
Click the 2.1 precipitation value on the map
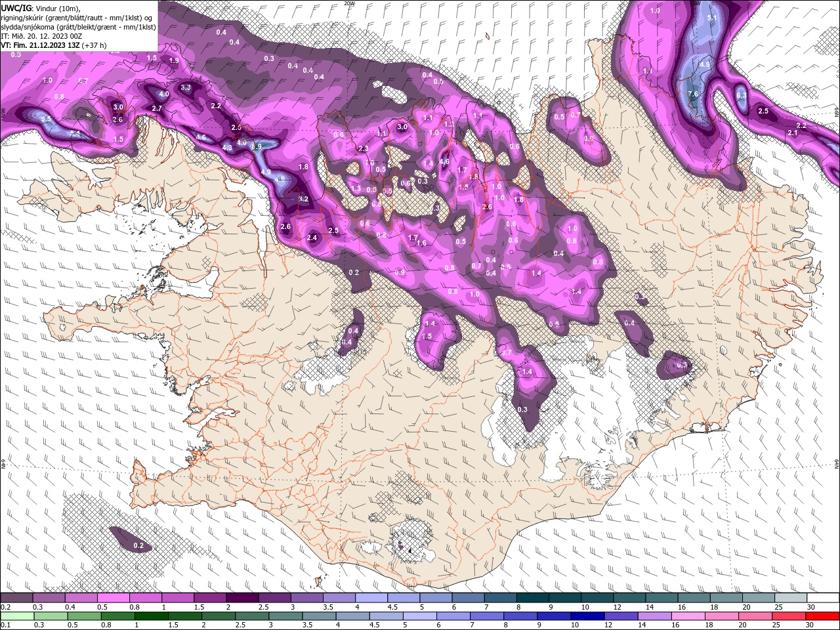pos(792,133)
